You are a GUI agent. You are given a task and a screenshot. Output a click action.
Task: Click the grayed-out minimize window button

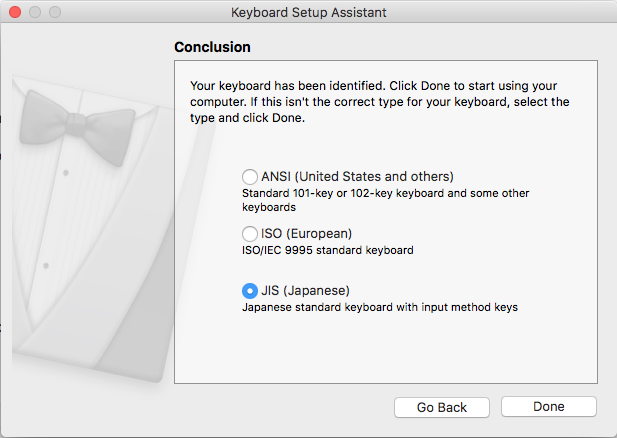click(x=35, y=12)
